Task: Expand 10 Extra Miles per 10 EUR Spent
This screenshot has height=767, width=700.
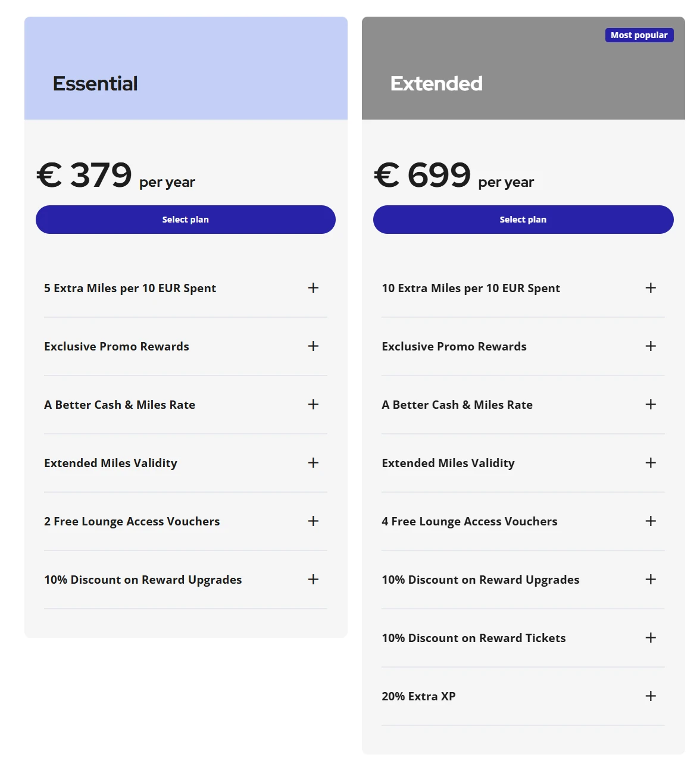Action: click(x=650, y=288)
